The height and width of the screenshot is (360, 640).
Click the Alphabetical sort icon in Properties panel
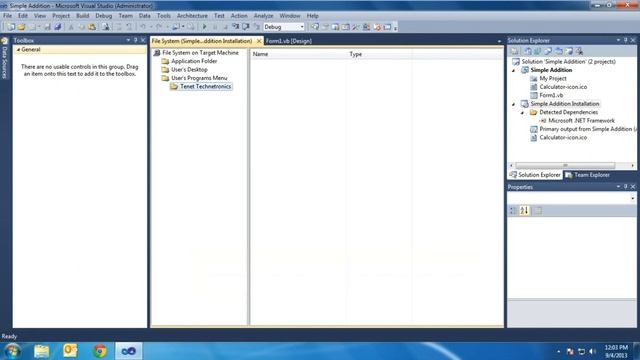pos(524,211)
